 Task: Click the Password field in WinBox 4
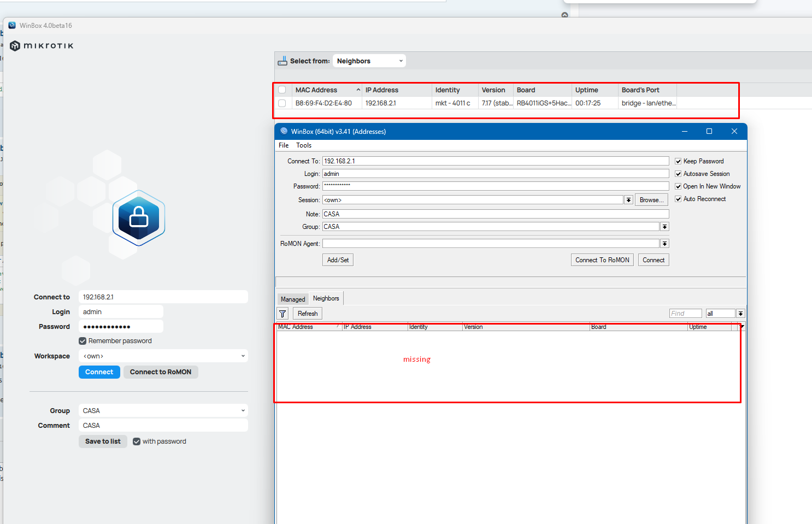coord(121,326)
